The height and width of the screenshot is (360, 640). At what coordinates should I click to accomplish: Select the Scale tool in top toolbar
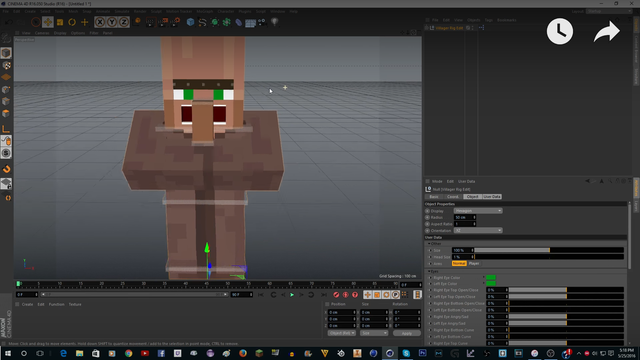(x=60, y=22)
